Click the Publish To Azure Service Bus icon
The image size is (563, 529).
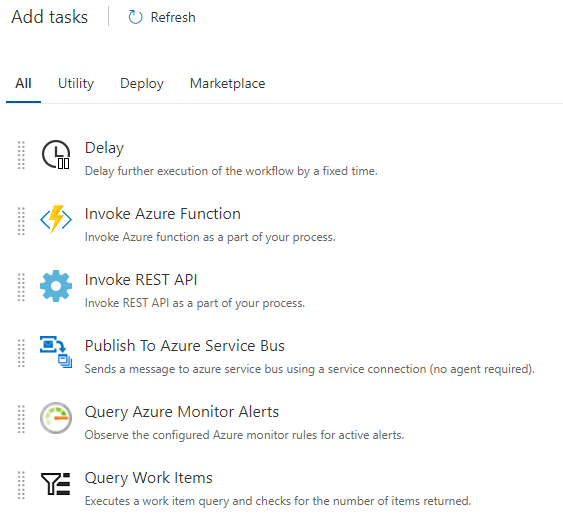point(56,352)
